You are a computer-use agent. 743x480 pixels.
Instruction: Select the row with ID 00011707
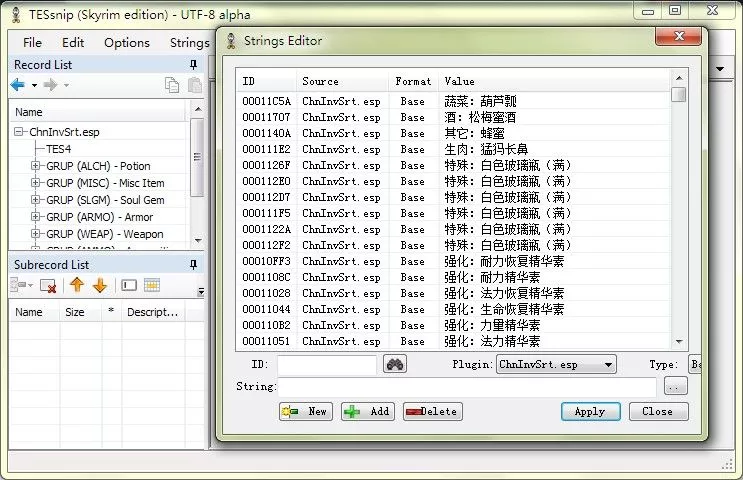(x=453, y=118)
